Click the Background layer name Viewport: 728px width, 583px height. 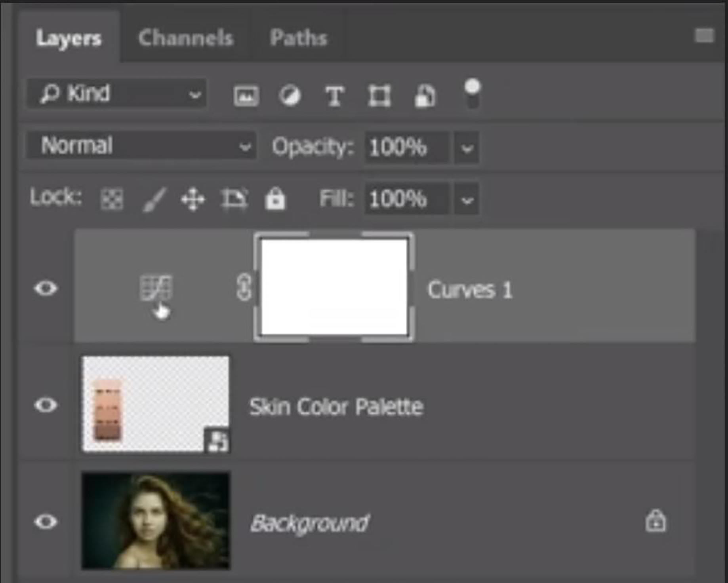[x=310, y=523]
